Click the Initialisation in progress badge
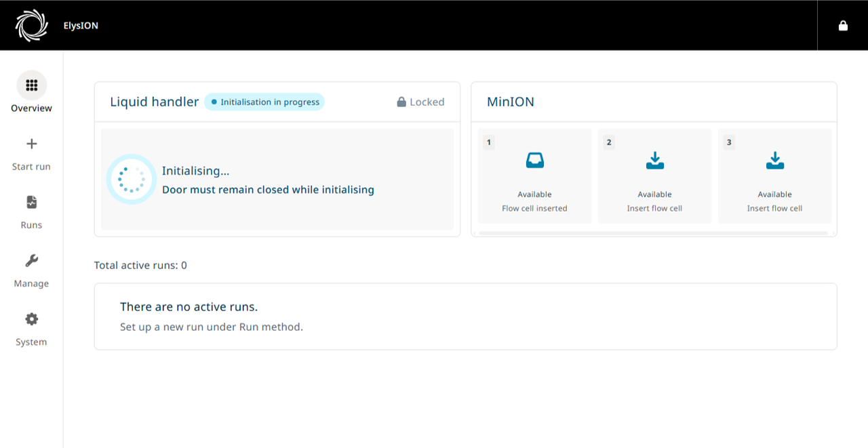The height and width of the screenshot is (448, 868). [x=264, y=102]
